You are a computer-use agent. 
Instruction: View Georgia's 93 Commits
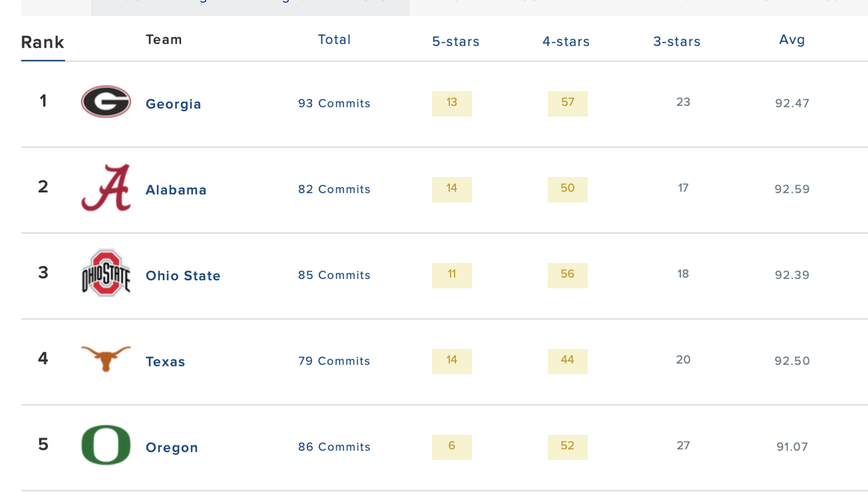pos(335,103)
